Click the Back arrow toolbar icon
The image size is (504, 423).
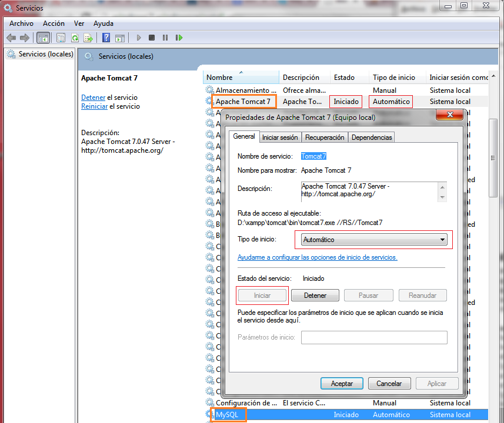tap(11, 38)
